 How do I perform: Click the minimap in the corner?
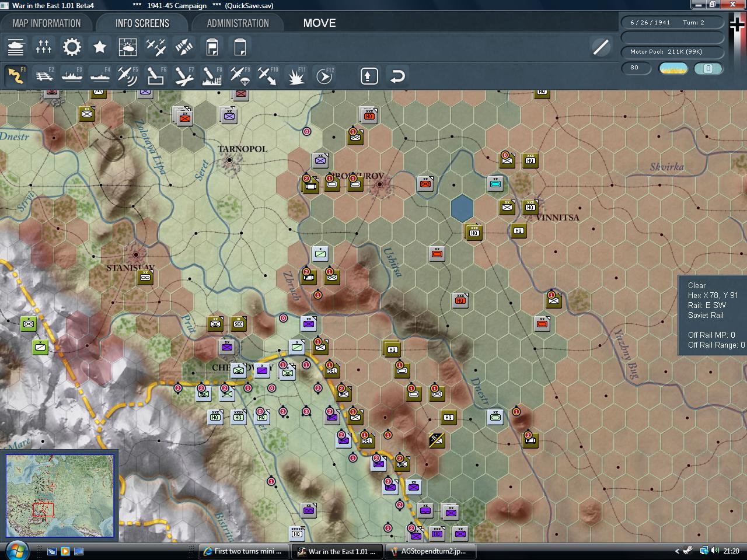click(60, 496)
